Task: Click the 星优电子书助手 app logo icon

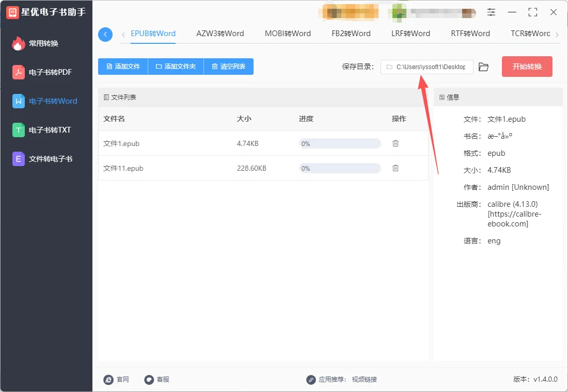Action: point(12,12)
